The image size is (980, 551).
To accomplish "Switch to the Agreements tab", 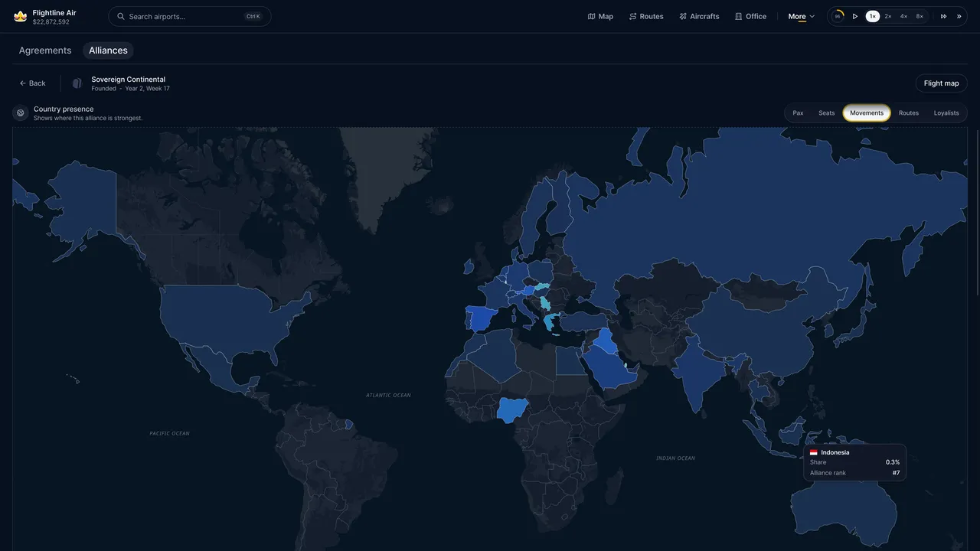I will (45, 51).
